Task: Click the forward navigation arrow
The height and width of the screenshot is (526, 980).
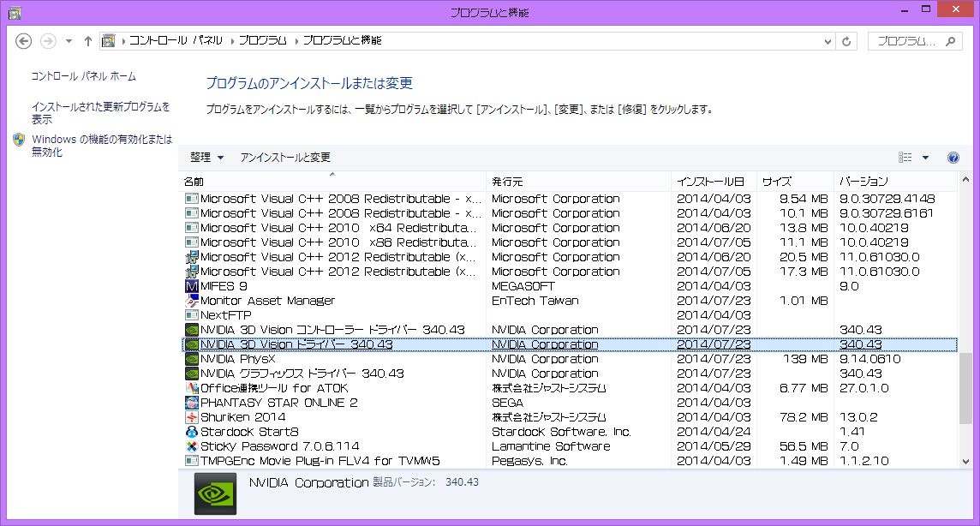Action: click(48, 41)
